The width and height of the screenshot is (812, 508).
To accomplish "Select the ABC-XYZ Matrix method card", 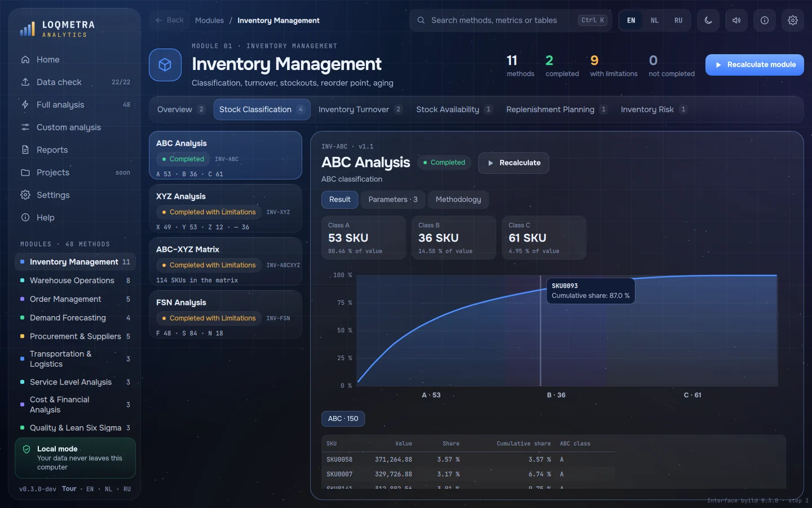I will pyautogui.click(x=226, y=261).
